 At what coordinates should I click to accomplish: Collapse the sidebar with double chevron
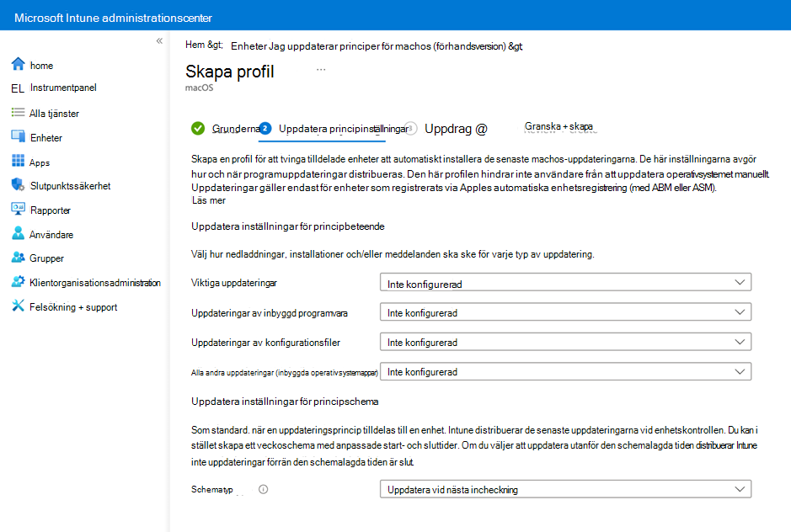pos(159,41)
